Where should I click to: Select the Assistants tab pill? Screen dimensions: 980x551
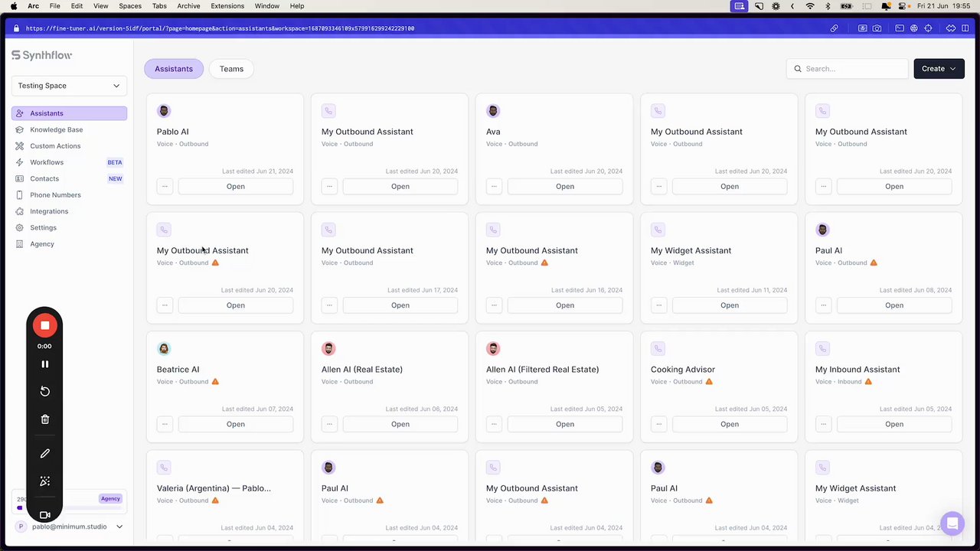pos(174,69)
